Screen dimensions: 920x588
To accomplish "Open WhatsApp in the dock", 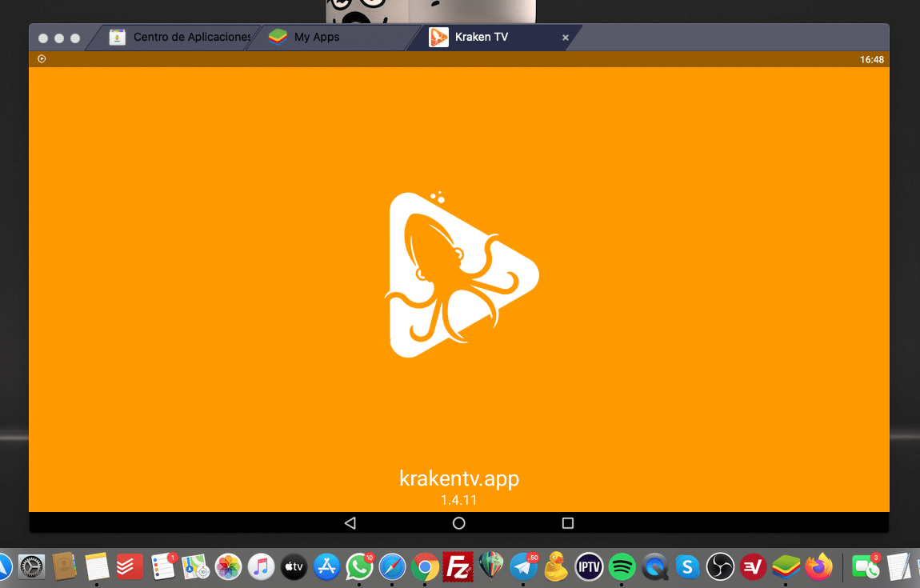I will click(x=360, y=567).
